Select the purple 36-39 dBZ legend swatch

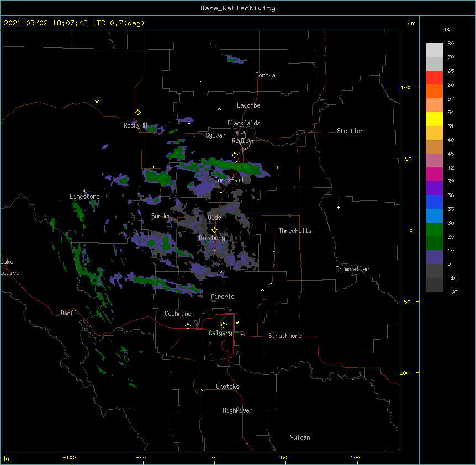tap(434, 188)
